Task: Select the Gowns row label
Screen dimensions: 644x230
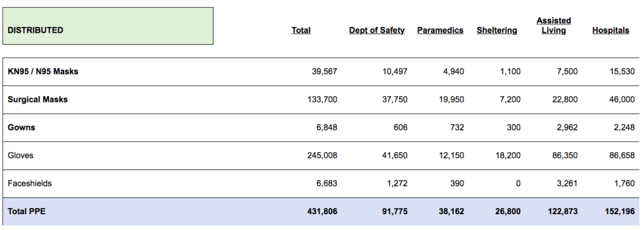Action: coord(21,128)
